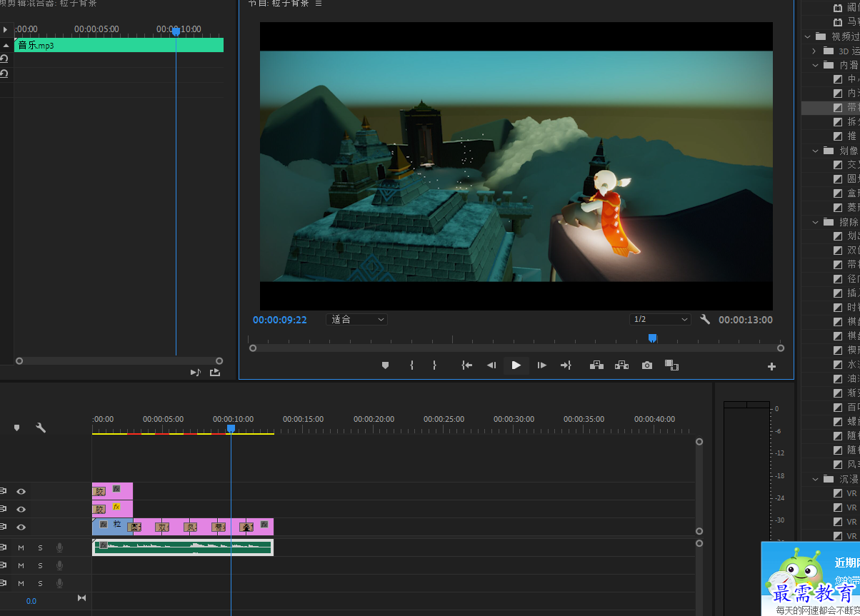860x616 pixels.
Task: Mute the first audio track with M
Action: (21, 547)
